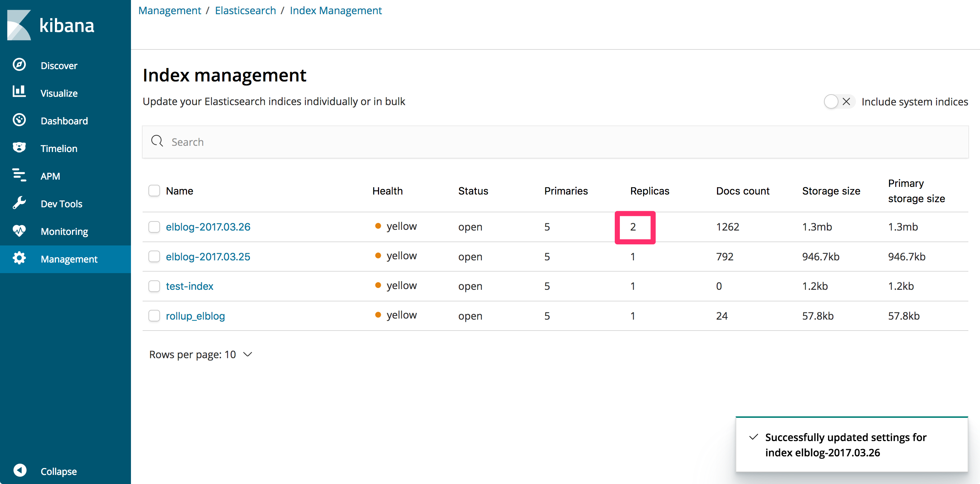Viewport: 980px width, 484px height.
Task: Open Discover via its compass icon
Action: coord(19,65)
